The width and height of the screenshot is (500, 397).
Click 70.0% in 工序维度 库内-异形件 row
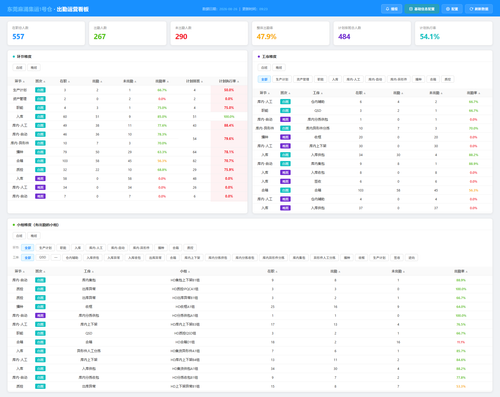473,128
